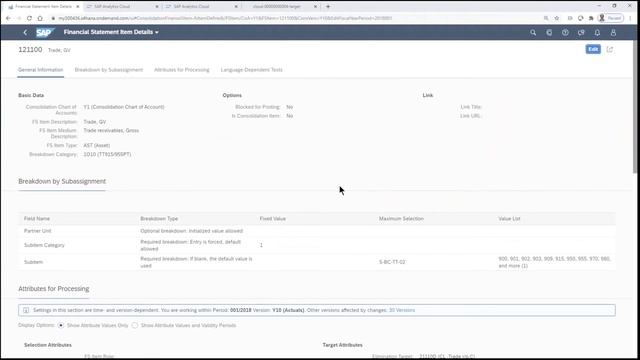Switch to the third browser tab SAP Analytics Cloud
This screenshot has height=360, width=640.
tap(201, 7)
